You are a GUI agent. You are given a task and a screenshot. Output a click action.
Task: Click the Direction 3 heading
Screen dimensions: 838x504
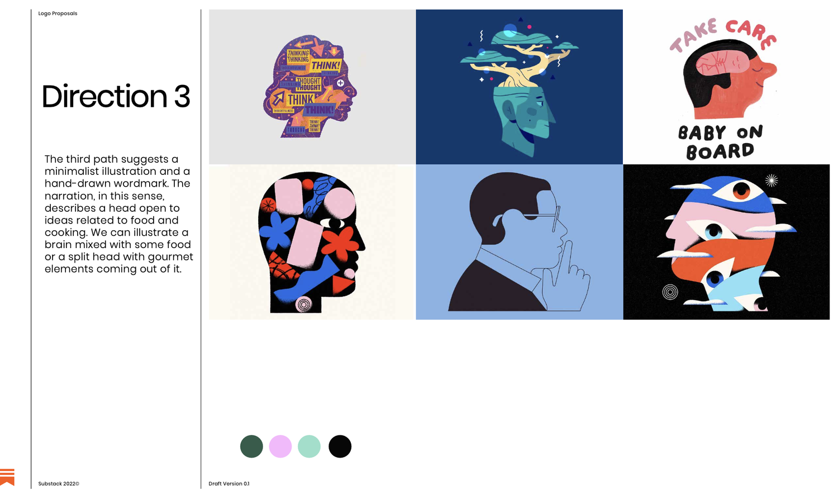click(x=116, y=96)
